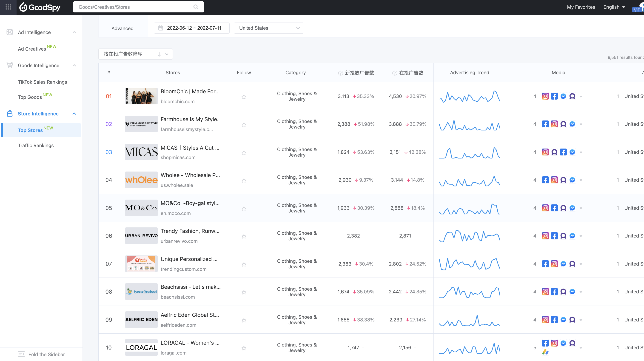Click the star/follow icon for MICAS store
This screenshot has width=644, height=361.
pyautogui.click(x=244, y=152)
